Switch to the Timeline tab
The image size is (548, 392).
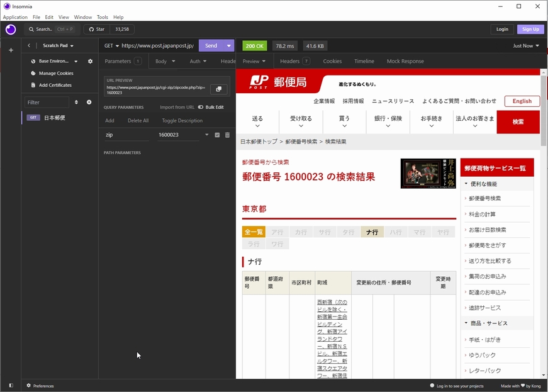pos(364,61)
